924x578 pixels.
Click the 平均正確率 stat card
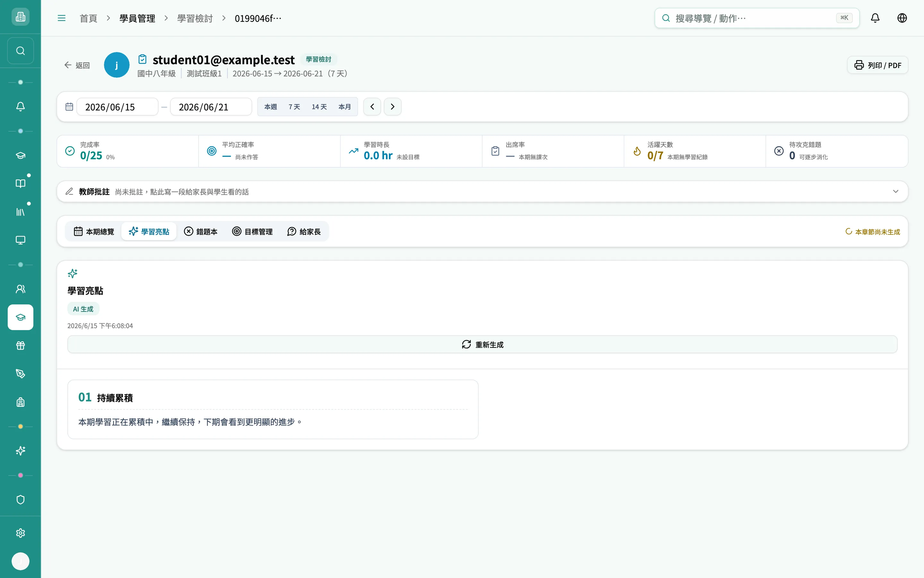[x=269, y=151]
